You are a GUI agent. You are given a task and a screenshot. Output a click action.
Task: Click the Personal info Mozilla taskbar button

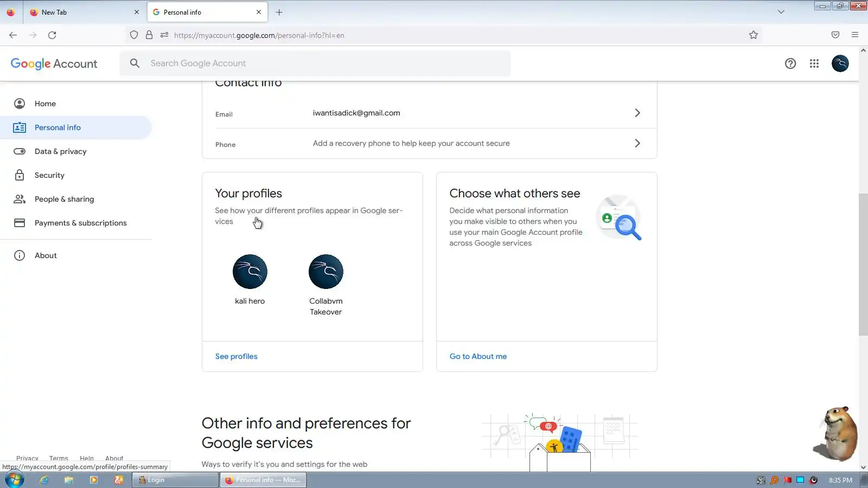point(263,480)
